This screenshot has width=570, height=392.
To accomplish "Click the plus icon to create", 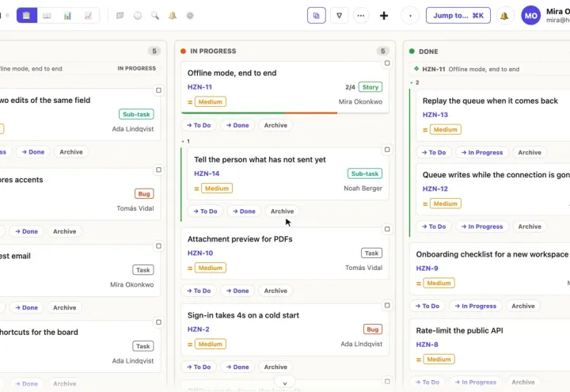I will [x=384, y=16].
